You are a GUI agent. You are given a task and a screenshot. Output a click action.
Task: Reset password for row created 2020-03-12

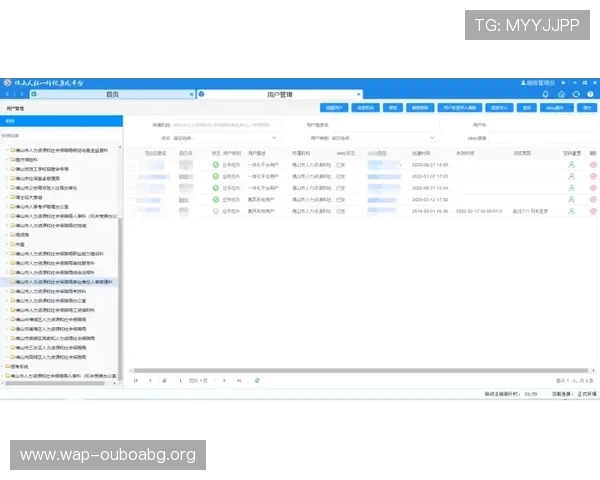pos(571,199)
